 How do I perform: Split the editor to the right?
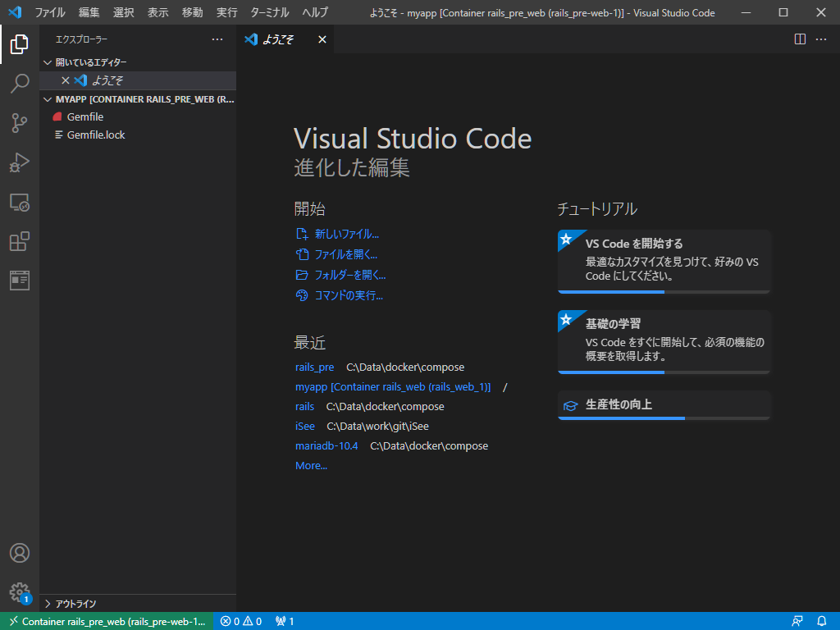pyautogui.click(x=800, y=39)
